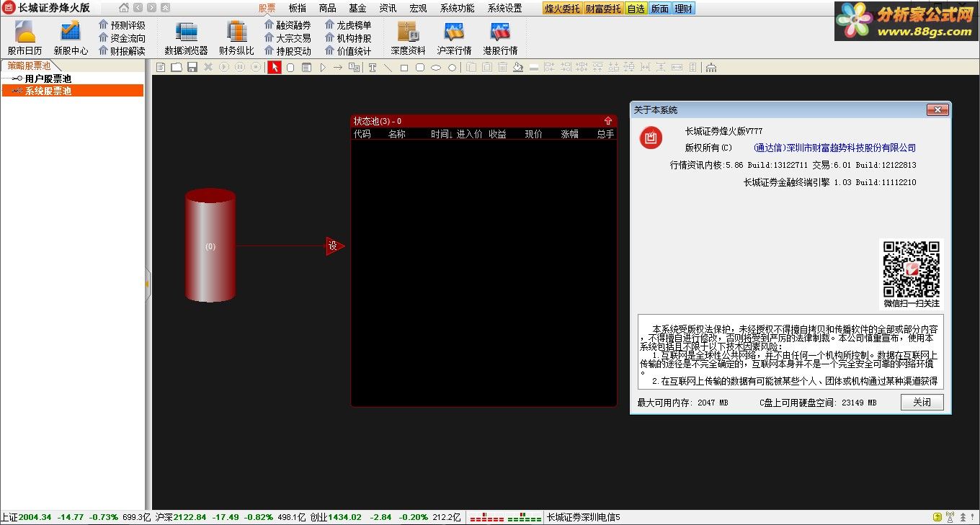Open 机构持股 institutional holdings
Screen dimensions: 980x525
(348, 38)
